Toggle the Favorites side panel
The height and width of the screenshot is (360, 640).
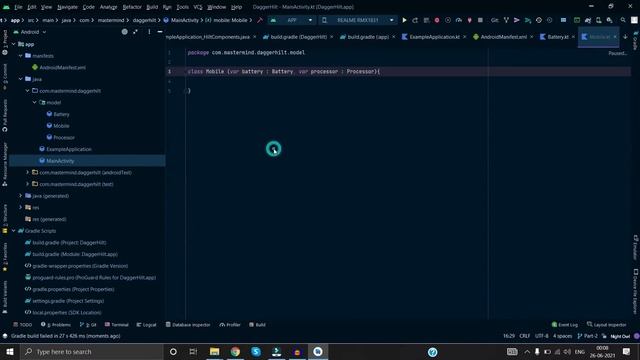pyautogui.click(x=4, y=257)
